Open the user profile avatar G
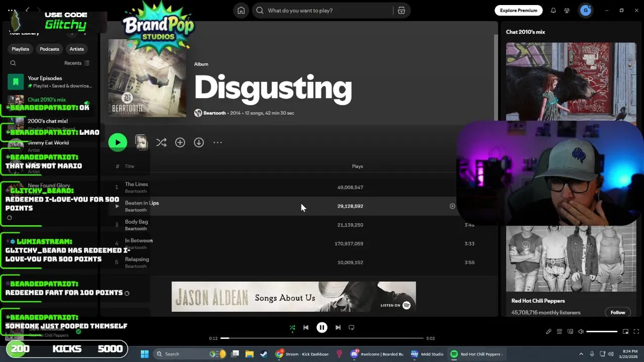This screenshot has width=644, height=362. click(586, 10)
